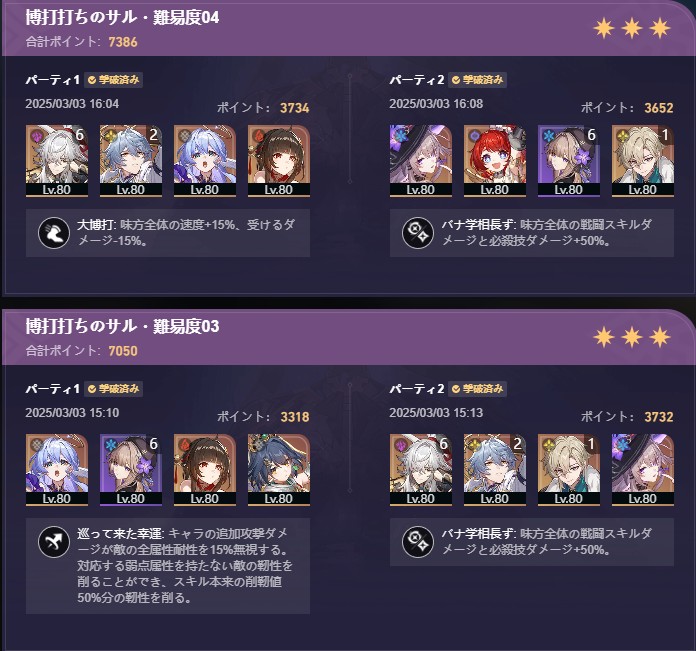
Task: Click the 博打打ちのサル・難易度04 header
Action: pos(122,18)
